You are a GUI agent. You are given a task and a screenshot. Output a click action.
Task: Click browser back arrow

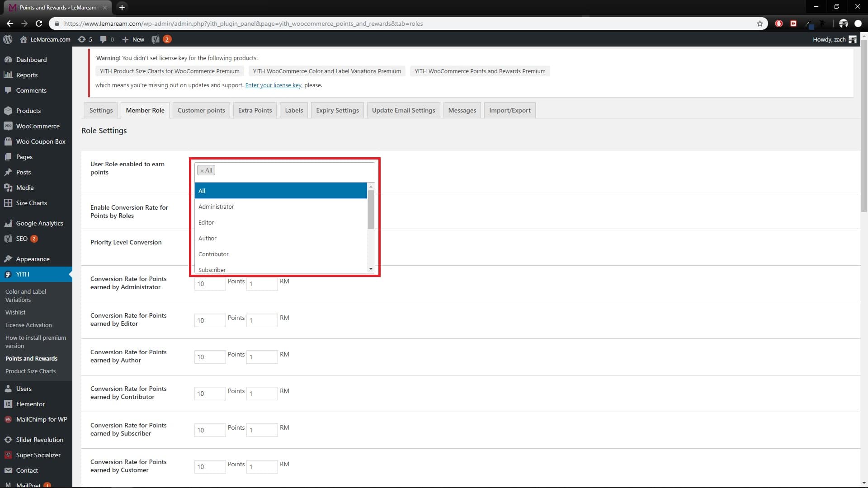[9, 23]
